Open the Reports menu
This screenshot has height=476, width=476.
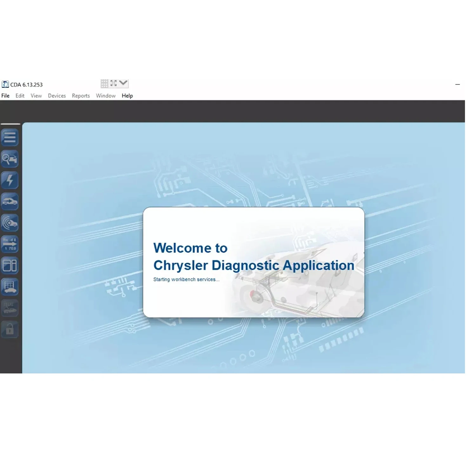click(x=81, y=96)
